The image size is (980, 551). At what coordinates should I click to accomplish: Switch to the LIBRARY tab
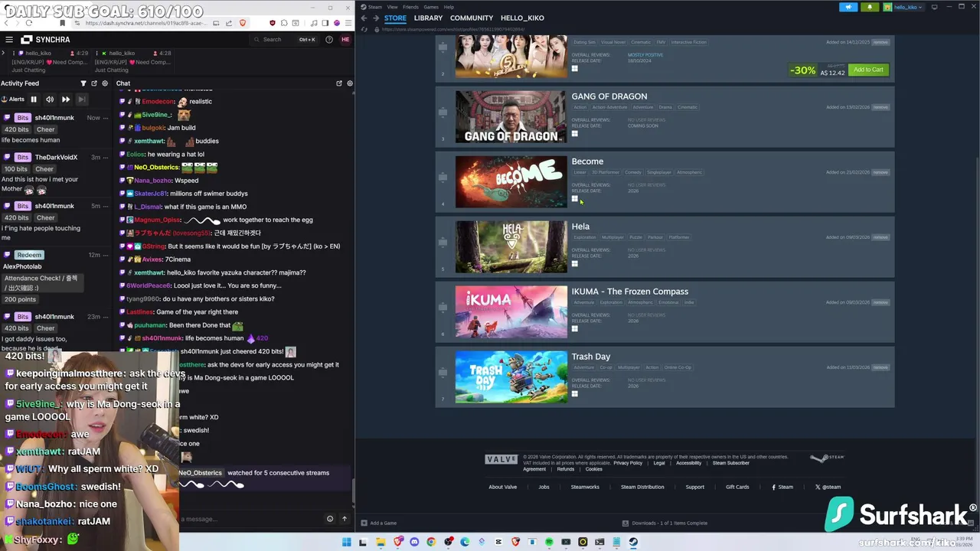428,18
